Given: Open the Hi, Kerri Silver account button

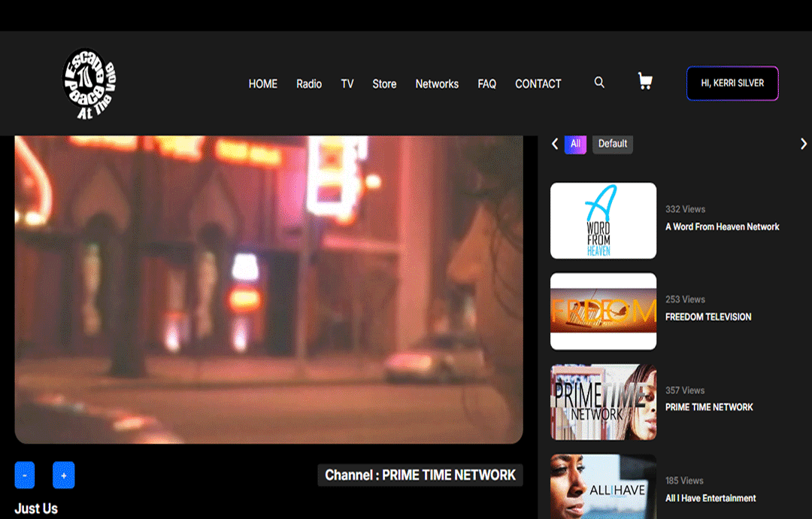Looking at the screenshot, I should click(x=732, y=83).
